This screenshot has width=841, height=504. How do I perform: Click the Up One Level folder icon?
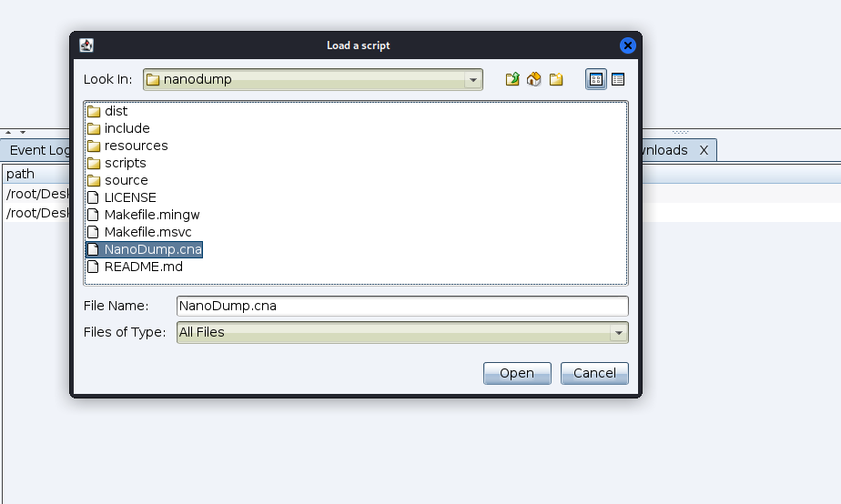coord(512,79)
